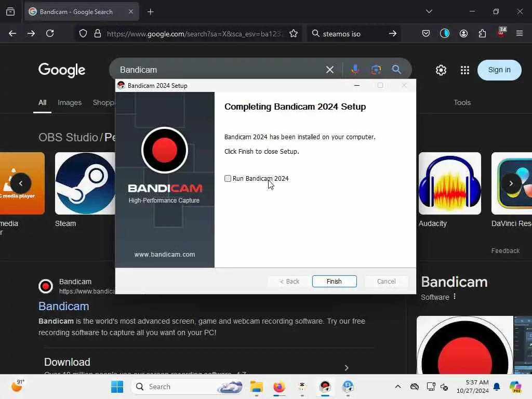The width and height of the screenshot is (532, 399).
Task: Start voice search with microphone
Action: [x=355, y=70]
